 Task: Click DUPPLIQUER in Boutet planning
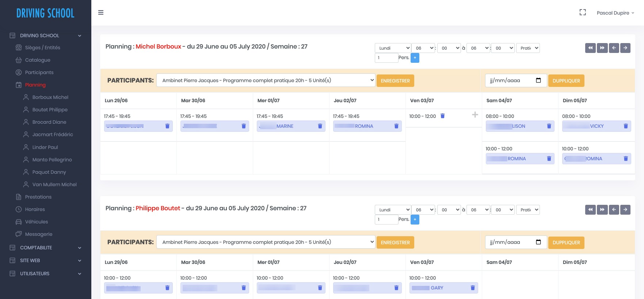pos(566,242)
